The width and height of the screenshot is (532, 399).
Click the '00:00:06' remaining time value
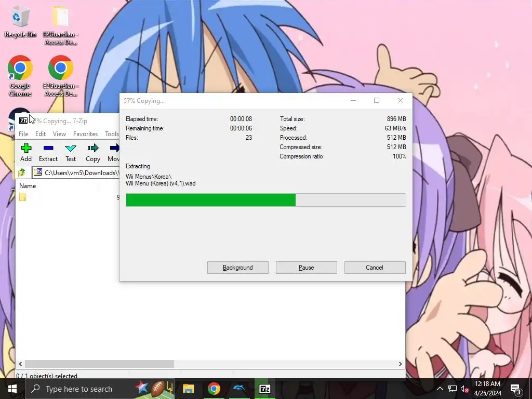point(241,128)
